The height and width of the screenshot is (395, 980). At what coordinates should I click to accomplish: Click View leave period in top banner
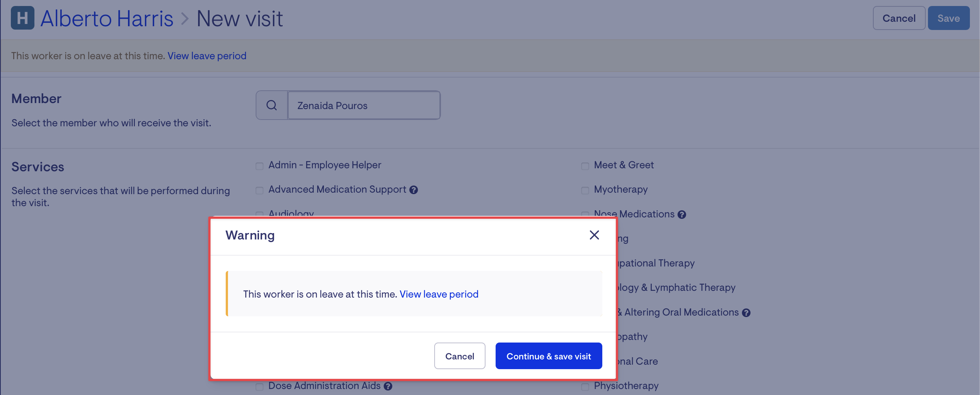207,55
